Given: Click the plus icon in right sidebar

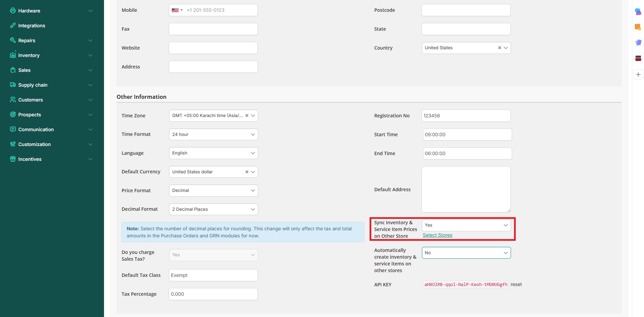Looking at the screenshot, I should pyautogui.click(x=638, y=75).
